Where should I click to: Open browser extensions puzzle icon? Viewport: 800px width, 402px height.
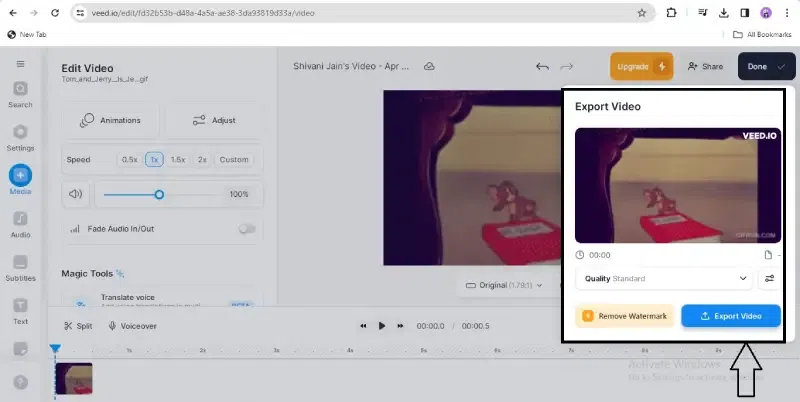[671, 13]
